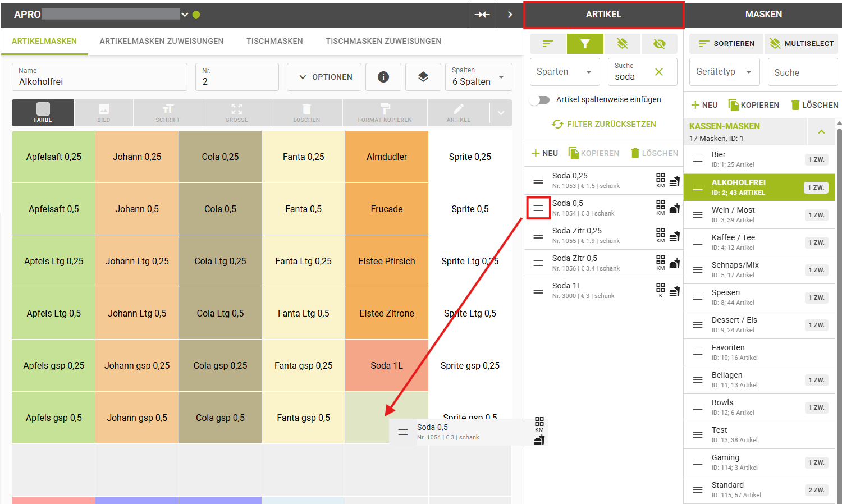Switch to TISCHMASKEN tab

pos(274,41)
